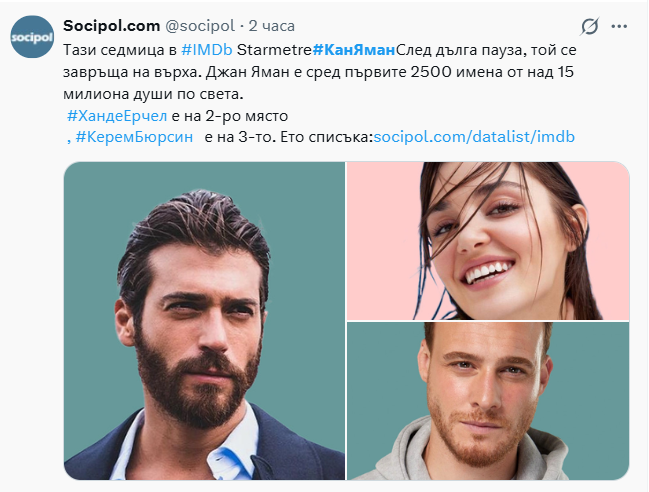Click the text 'Ето списъка:'
Image resolution: width=649 pixels, height=492 pixels.
[x=327, y=137]
